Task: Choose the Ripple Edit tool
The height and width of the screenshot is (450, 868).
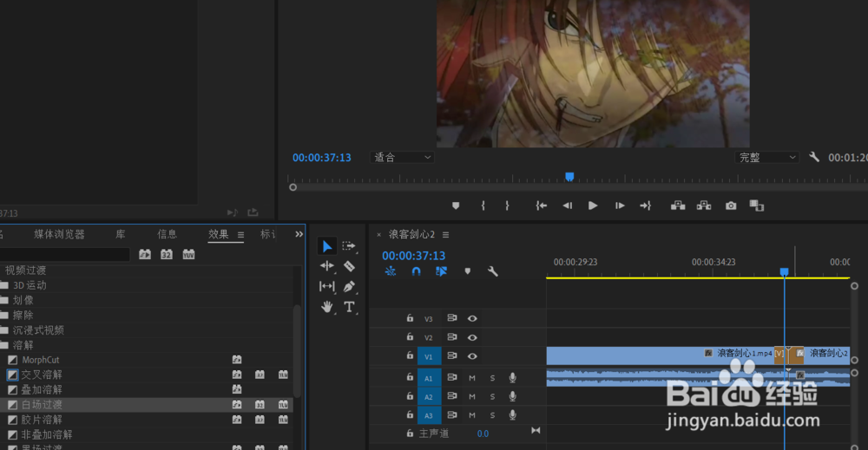Action: tap(327, 266)
